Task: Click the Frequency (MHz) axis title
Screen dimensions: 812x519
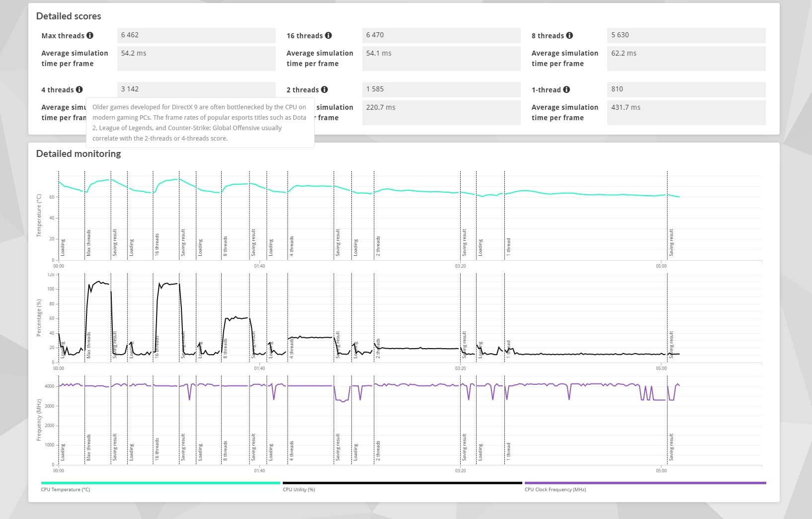Action: 39,420
